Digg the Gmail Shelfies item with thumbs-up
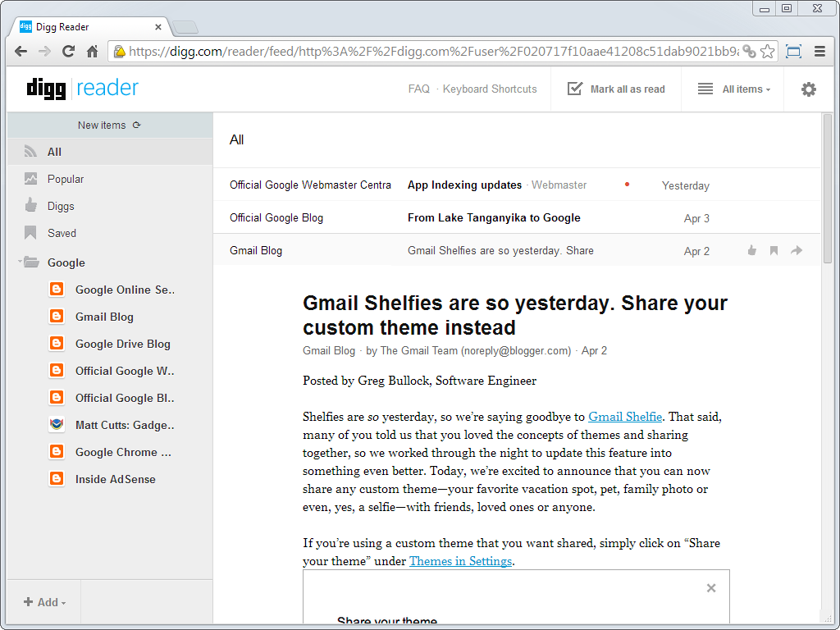Image resolution: width=840 pixels, height=630 pixels. (752, 250)
